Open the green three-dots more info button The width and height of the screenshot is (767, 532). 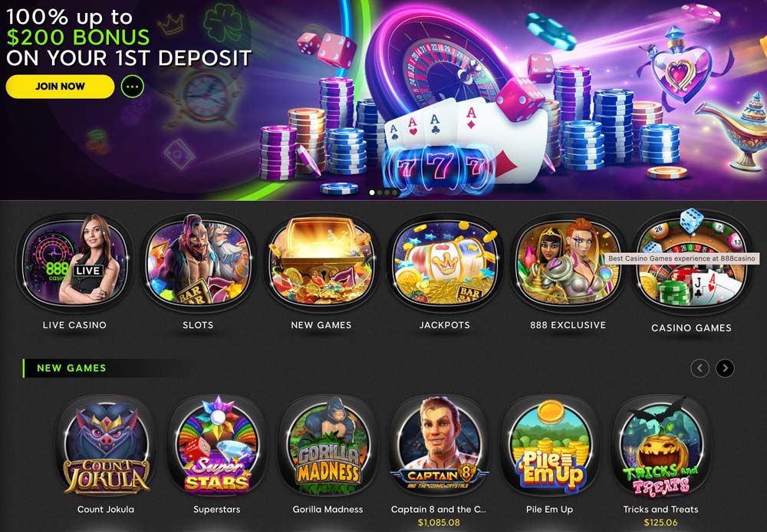(x=132, y=87)
